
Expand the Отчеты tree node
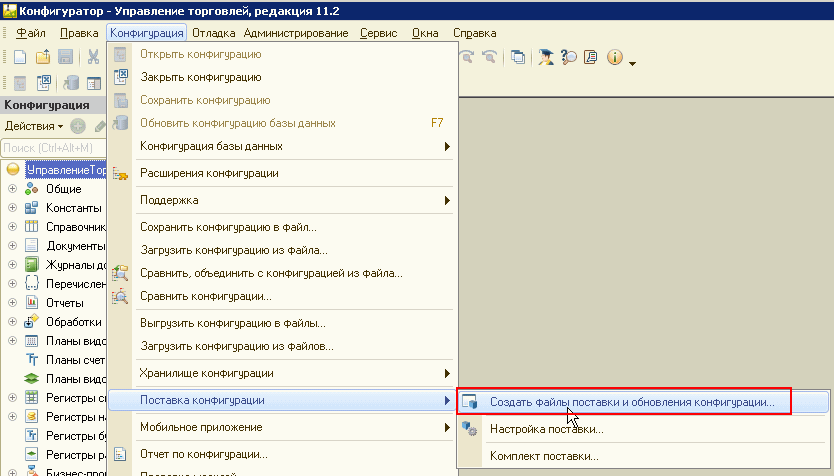click(x=12, y=303)
